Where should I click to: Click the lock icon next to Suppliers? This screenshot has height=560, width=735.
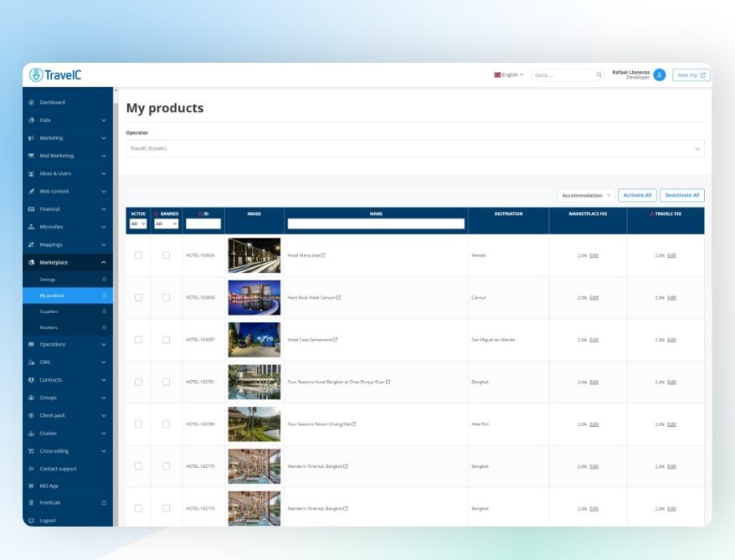(x=104, y=311)
